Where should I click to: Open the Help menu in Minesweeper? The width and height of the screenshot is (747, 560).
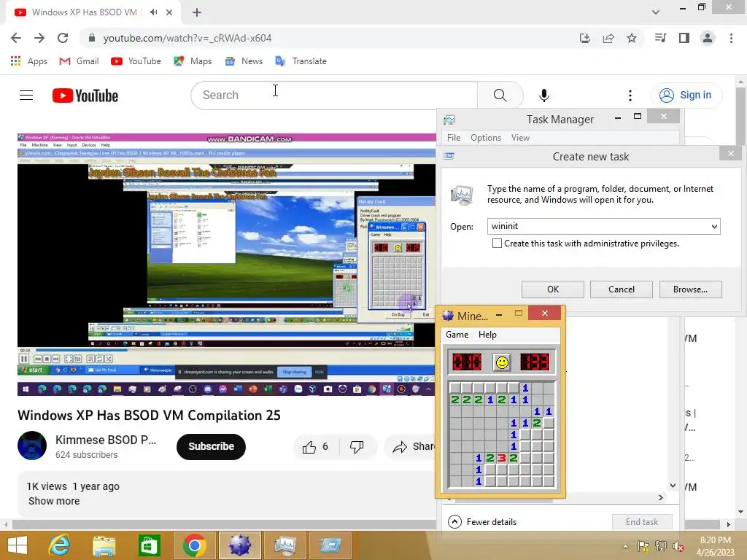pos(487,335)
